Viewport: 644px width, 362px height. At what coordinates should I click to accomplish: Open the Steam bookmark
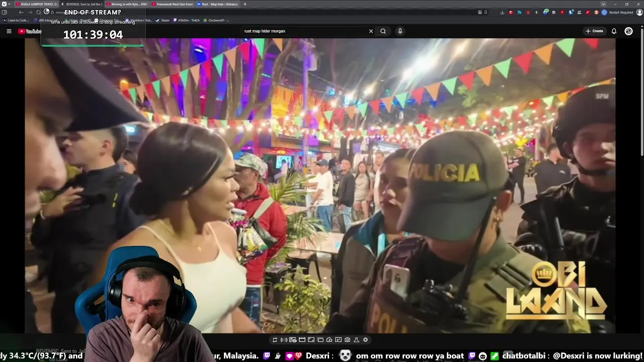pyautogui.click(x=163, y=21)
